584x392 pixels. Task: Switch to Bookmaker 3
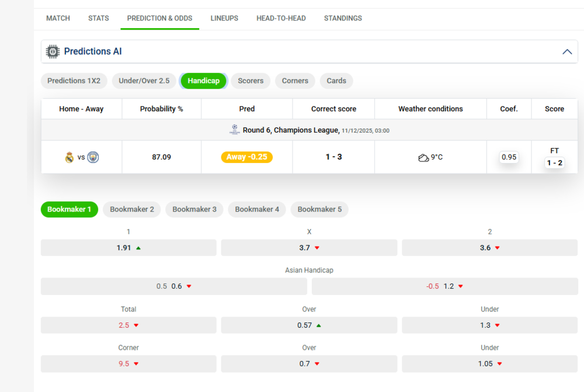pos(194,209)
